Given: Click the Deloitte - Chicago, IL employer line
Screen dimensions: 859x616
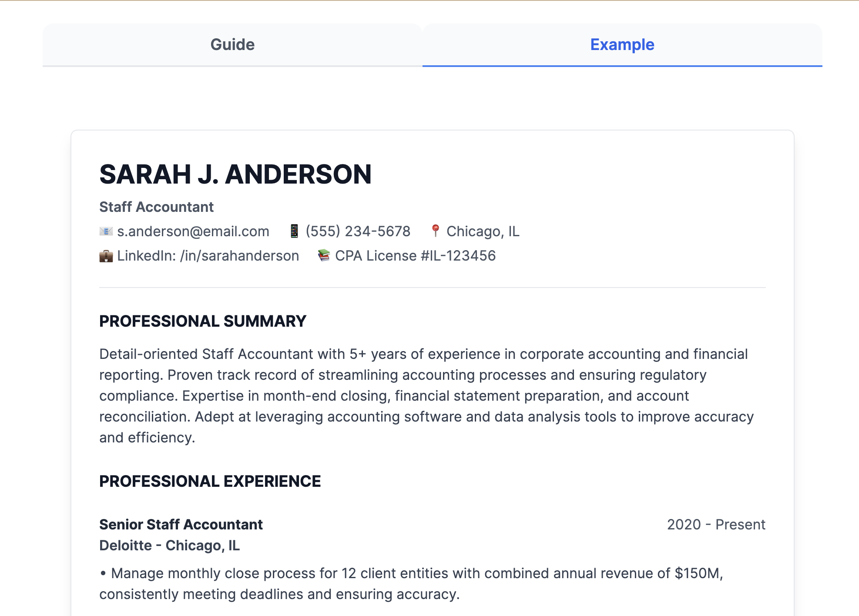Looking at the screenshot, I should click(x=169, y=546).
